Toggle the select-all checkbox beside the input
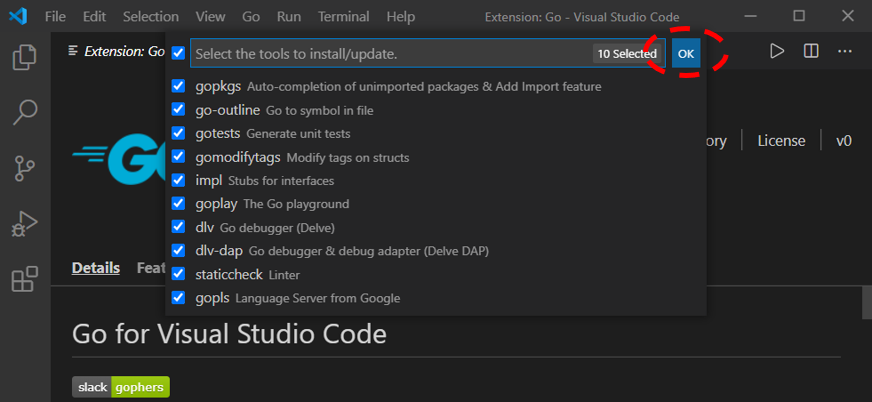The height and width of the screenshot is (402, 872). click(178, 53)
